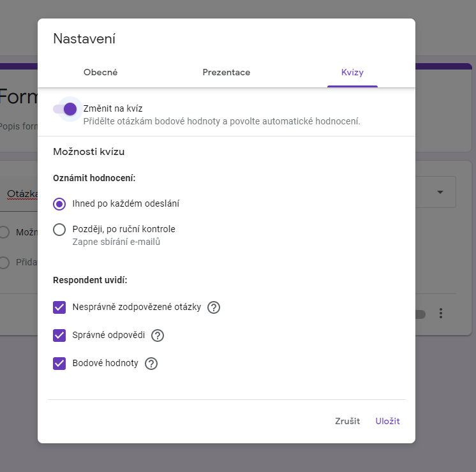Image resolution: width=476 pixels, height=472 pixels.
Task: Expand question type dropdown in background form
Action: point(440,192)
